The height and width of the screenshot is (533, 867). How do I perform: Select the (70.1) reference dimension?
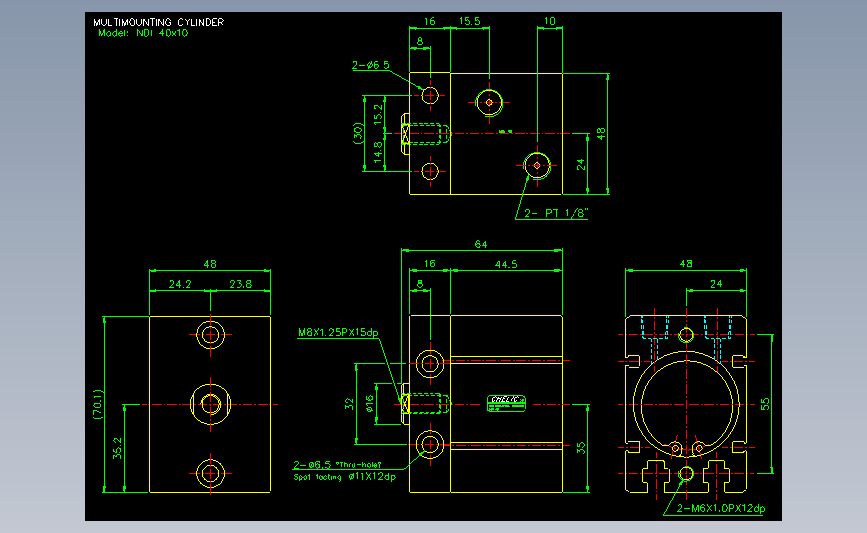(x=98, y=404)
